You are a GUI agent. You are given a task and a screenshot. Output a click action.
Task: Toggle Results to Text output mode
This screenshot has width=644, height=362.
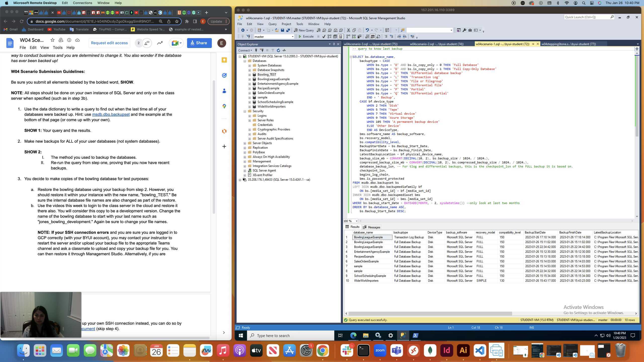367,36
